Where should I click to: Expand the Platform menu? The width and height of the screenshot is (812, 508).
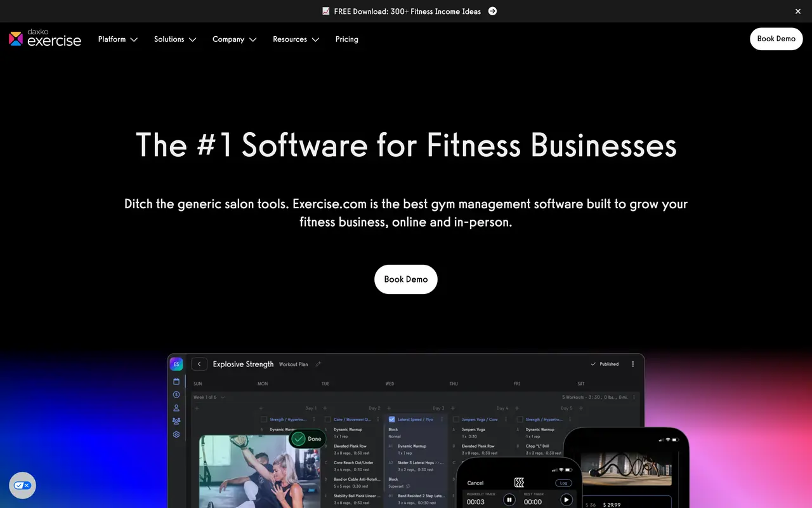pyautogui.click(x=118, y=39)
